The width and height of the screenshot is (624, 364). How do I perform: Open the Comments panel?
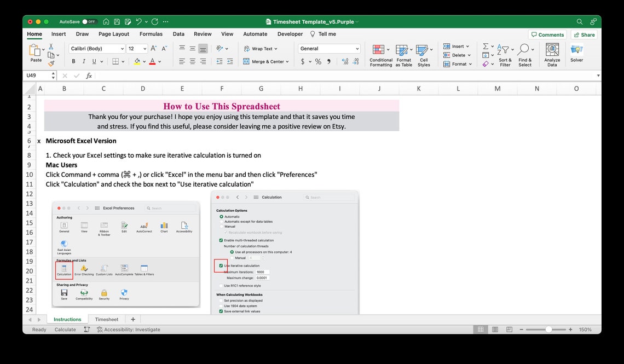[547, 34]
